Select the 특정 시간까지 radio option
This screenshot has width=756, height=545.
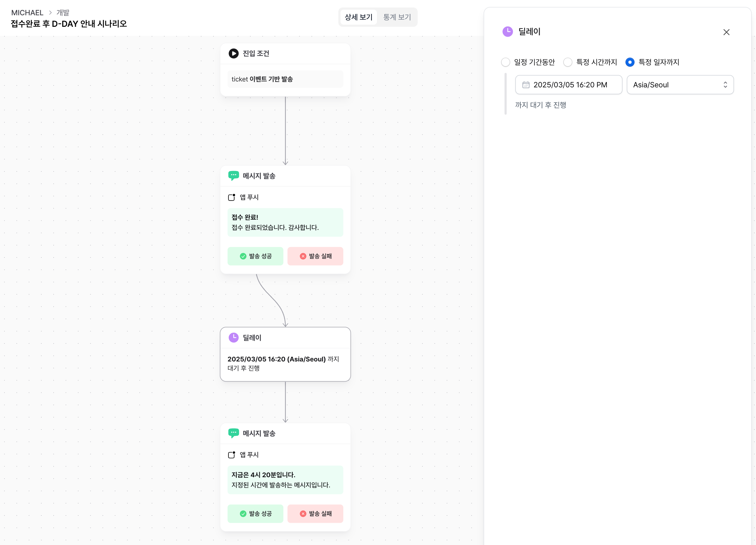coord(568,62)
